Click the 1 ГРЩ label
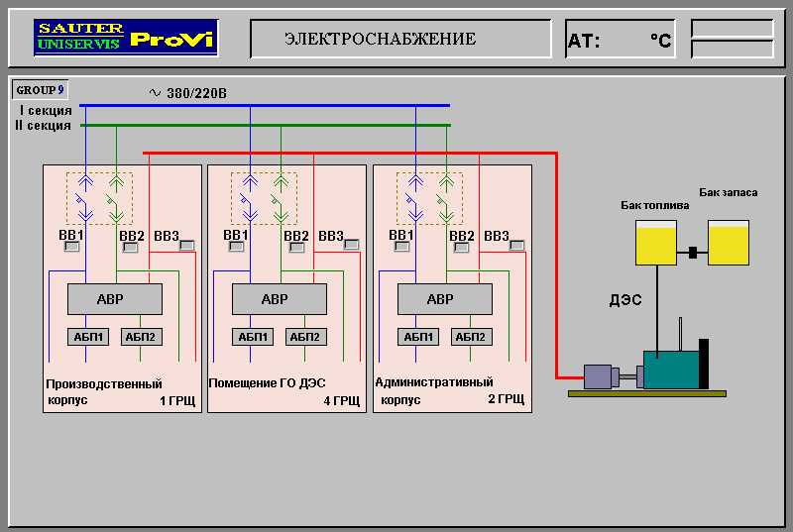Viewport: 793px width, 532px height. (x=177, y=401)
